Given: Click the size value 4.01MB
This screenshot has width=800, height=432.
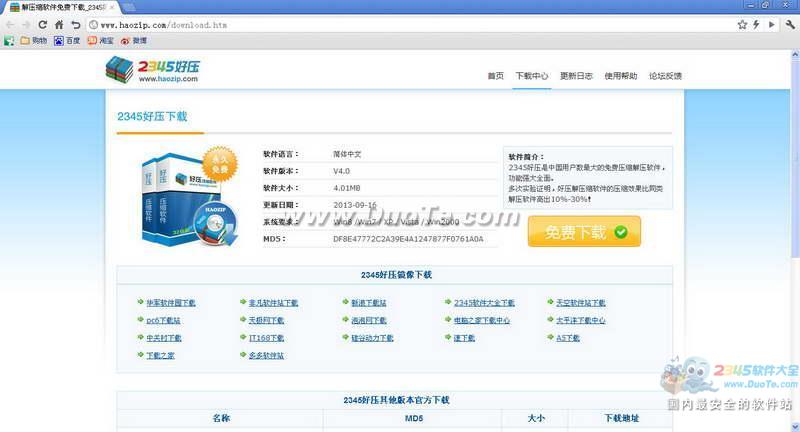Looking at the screenshot, I should click(346, 188).
